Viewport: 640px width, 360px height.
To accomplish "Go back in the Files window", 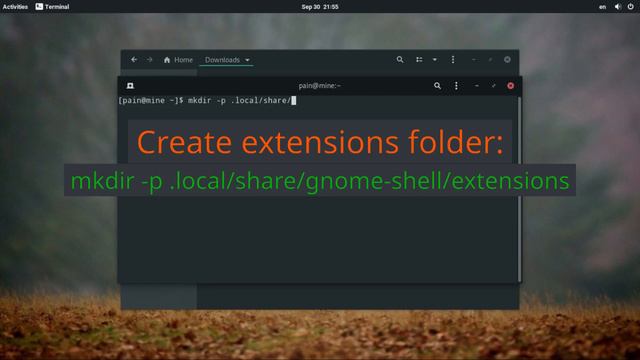I will 134,60.
